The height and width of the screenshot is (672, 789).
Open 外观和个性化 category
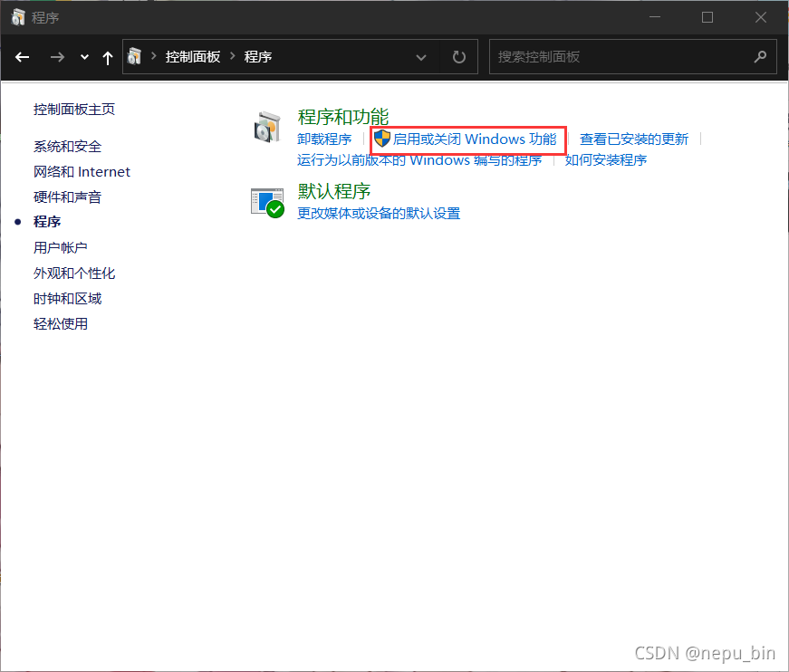tap(74, 274)
